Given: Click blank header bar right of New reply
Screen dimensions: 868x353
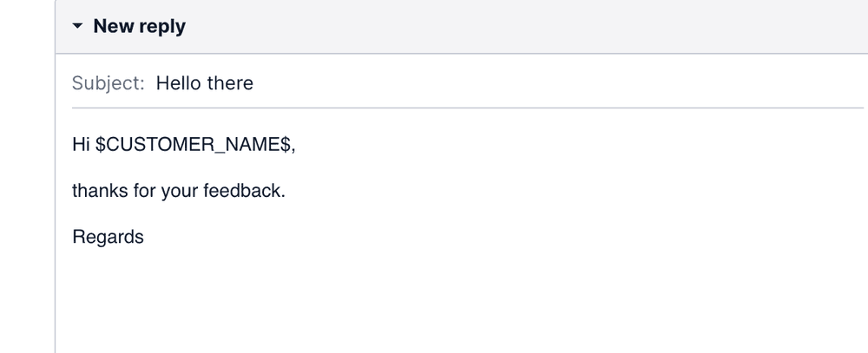Looking at the screenshot, I should 521,27.
